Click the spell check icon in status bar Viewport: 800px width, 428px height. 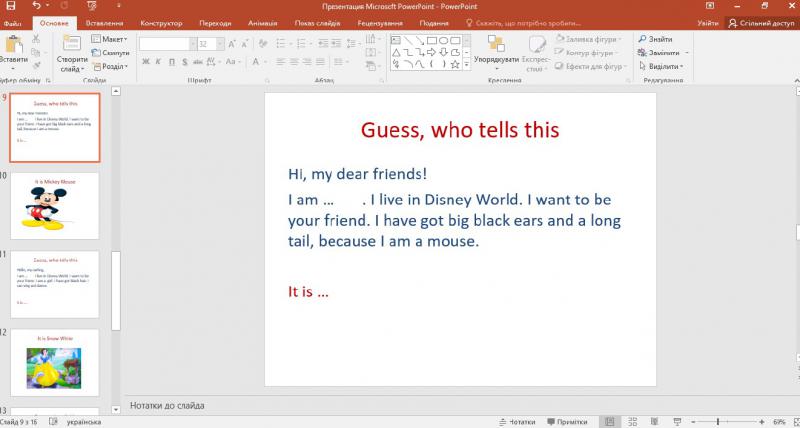pos(53,422)
